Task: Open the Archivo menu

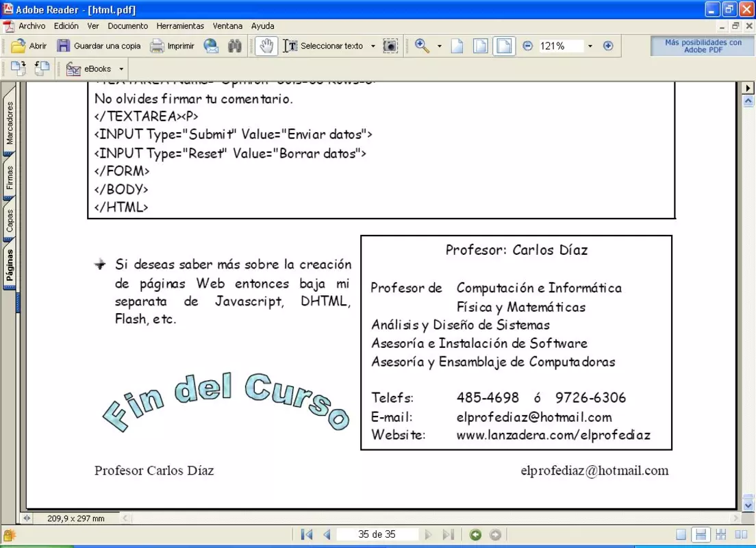Action: tap(32, 25)
